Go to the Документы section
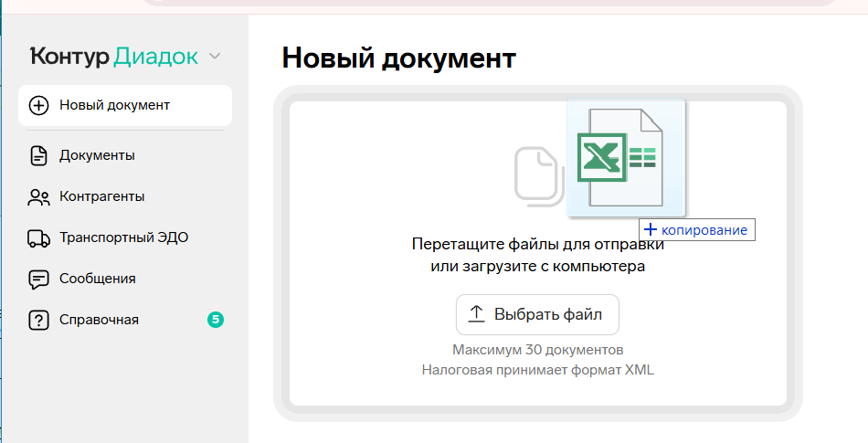Image resolution: width=868 pixels, height=443 pixels. tap(125, 155)
